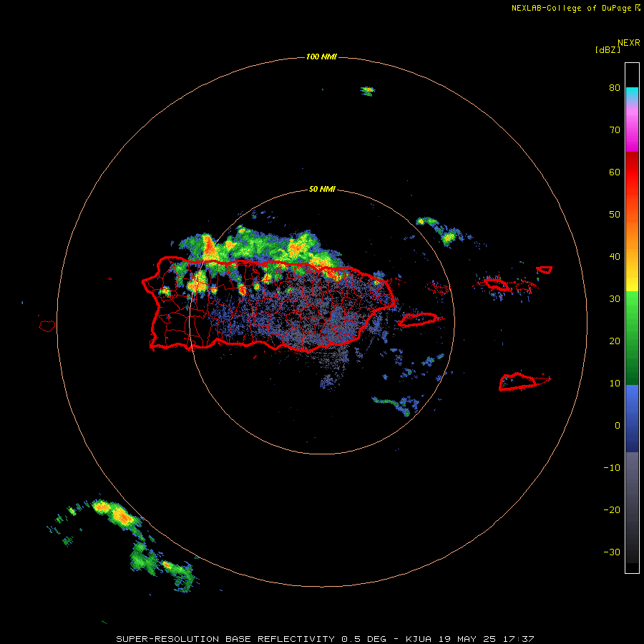This screenshot has height=644, width=644.
Task: Click the 0 value on the dBZ scale
Action: (x=618, y=426)
